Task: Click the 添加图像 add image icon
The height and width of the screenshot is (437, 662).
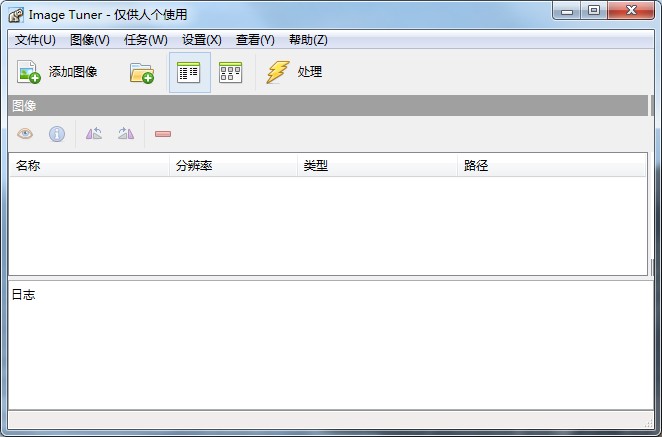Action: (29, 72)
